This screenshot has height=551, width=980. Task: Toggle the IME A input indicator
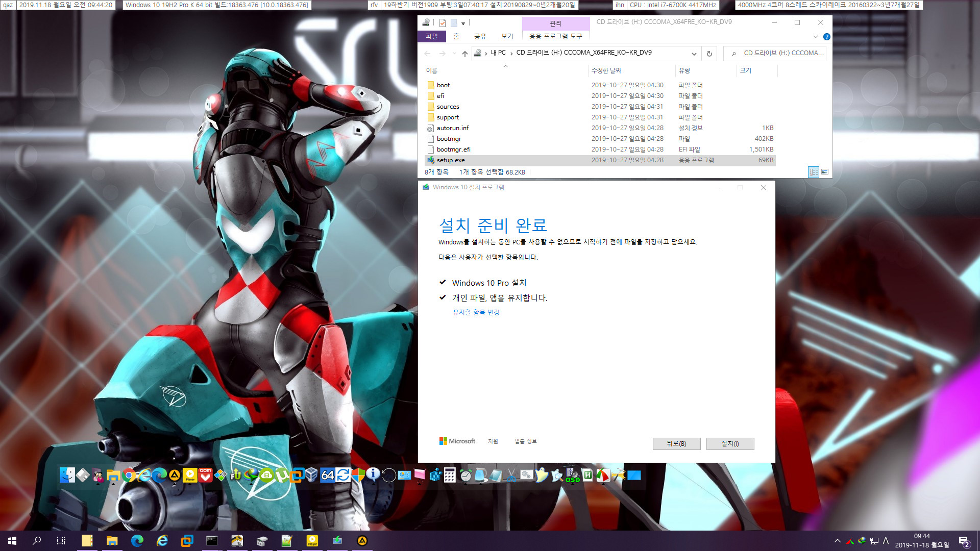click(886, 541)
